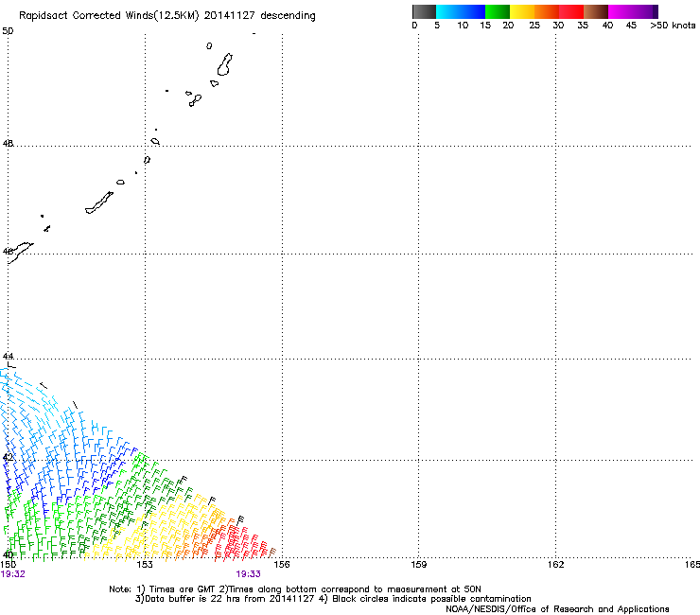Click the longitude label '162'
Screen dimensions: 700x615
click(555, 565)
